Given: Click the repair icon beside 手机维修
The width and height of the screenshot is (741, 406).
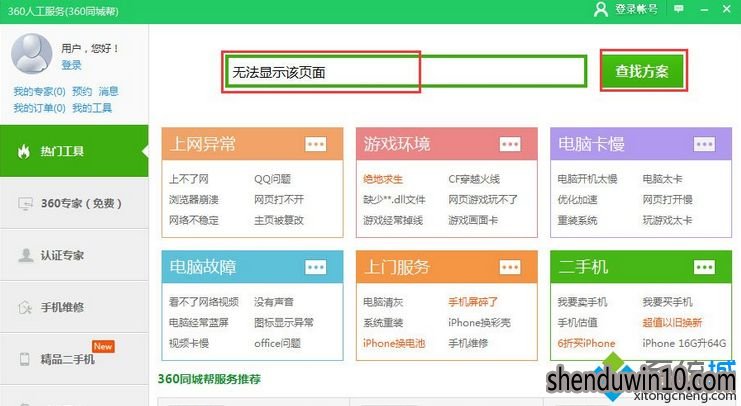Looking at the screenshot, I should click(x=25, y=307).
